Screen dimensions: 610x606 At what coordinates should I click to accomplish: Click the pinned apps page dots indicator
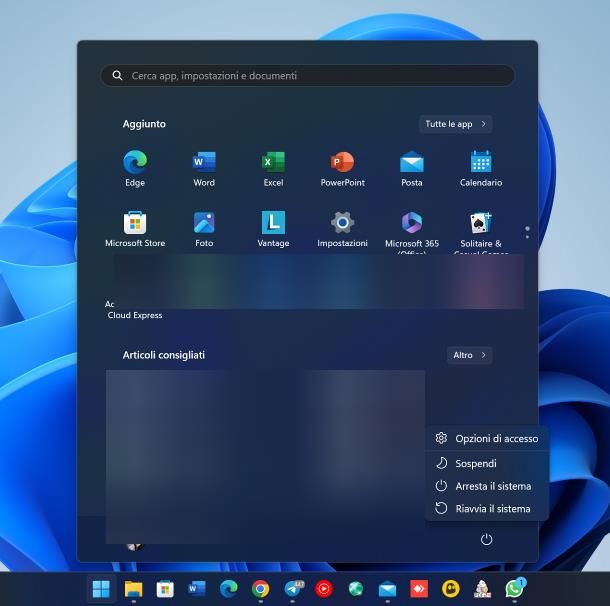(x=527, y=232)
